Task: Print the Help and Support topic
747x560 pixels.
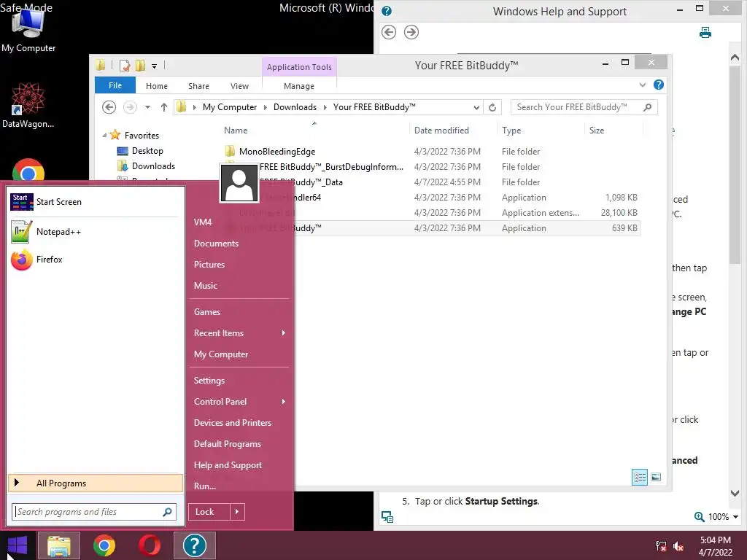Action: point(705,32)
